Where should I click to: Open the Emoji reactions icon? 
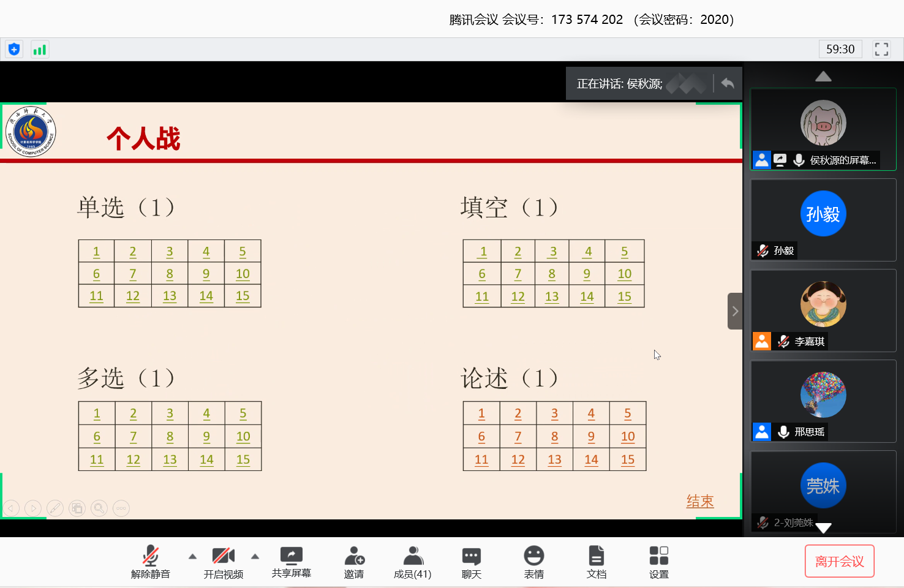tap(533, 562)
